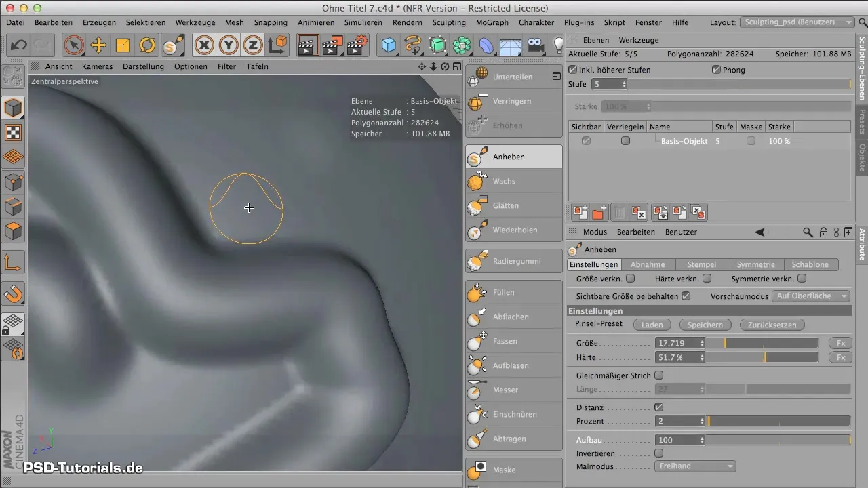868x488 pixels.
Task: Click the Laden preset button
Action: pyautogui.click(x=652, y=325)
